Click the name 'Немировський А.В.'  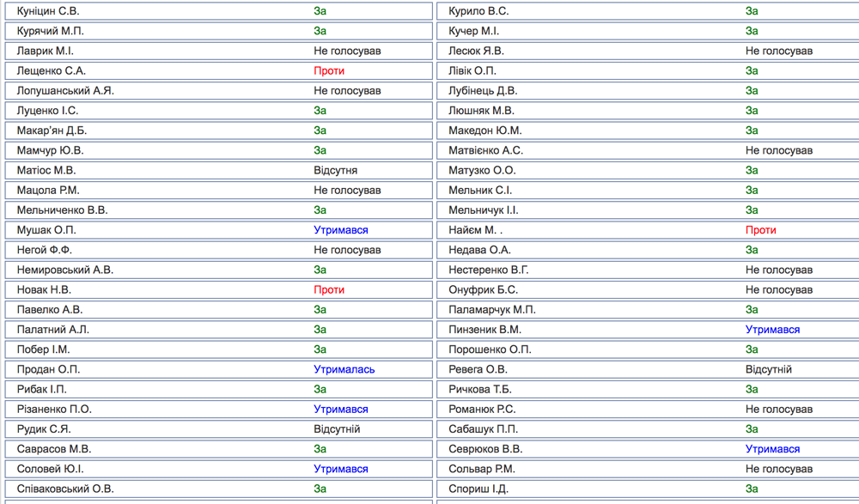click(65, 270)
